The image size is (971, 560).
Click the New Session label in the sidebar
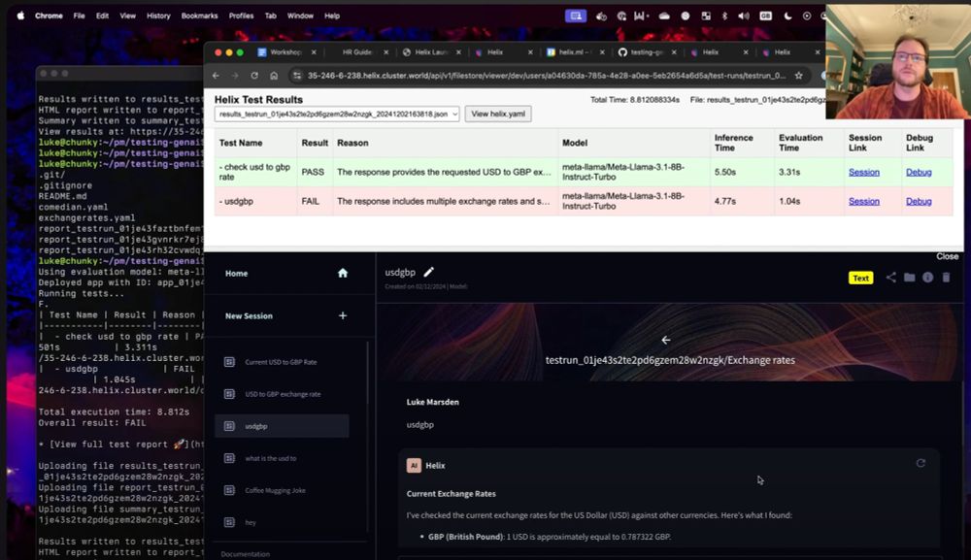(x=249, y=315)
